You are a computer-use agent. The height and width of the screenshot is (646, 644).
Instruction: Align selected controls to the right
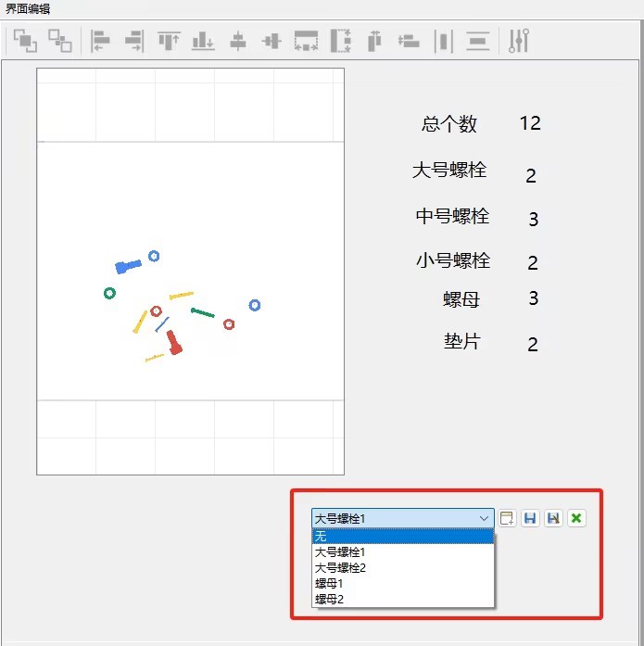click(134, 41)
